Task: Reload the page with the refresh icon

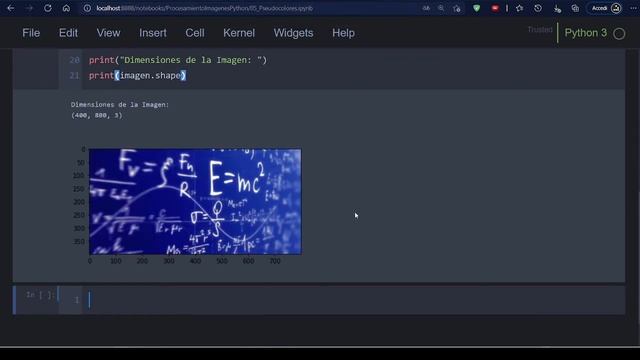Action: pyautogui.click(x=48, y=8)
